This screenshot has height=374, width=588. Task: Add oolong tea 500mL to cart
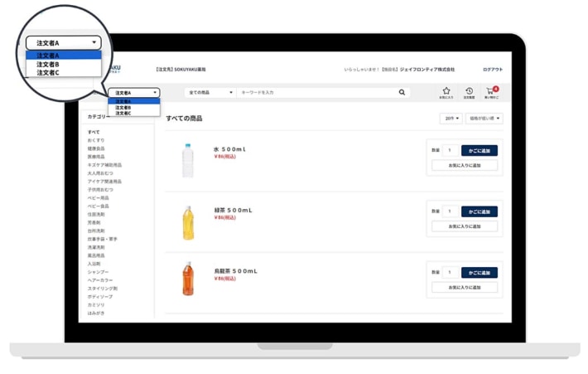[x=479, y=272]
